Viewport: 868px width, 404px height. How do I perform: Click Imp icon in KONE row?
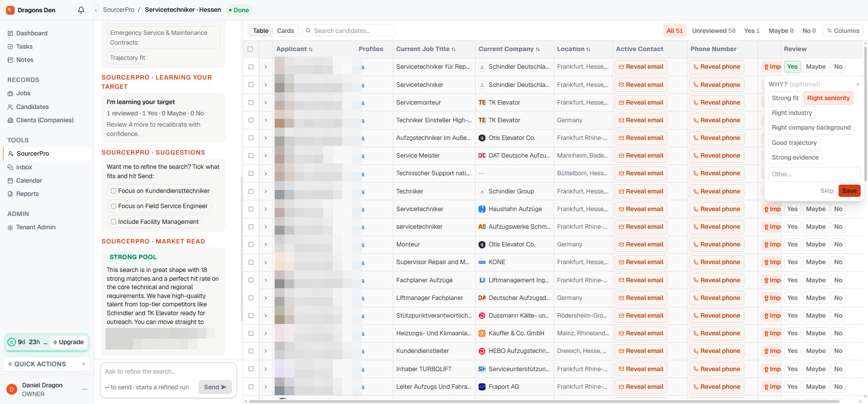pyautogui.click(x=772, y=262)
